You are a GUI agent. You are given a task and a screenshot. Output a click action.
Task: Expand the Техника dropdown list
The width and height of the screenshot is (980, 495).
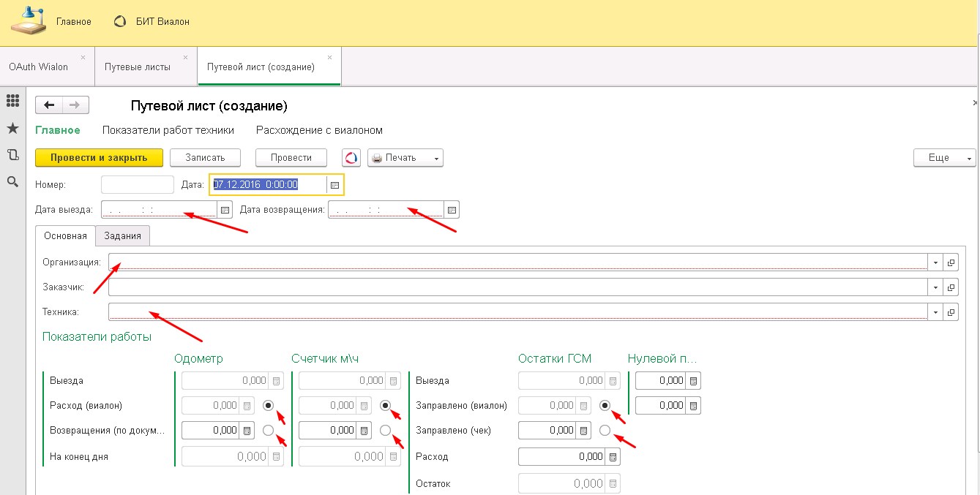[935, 312]
